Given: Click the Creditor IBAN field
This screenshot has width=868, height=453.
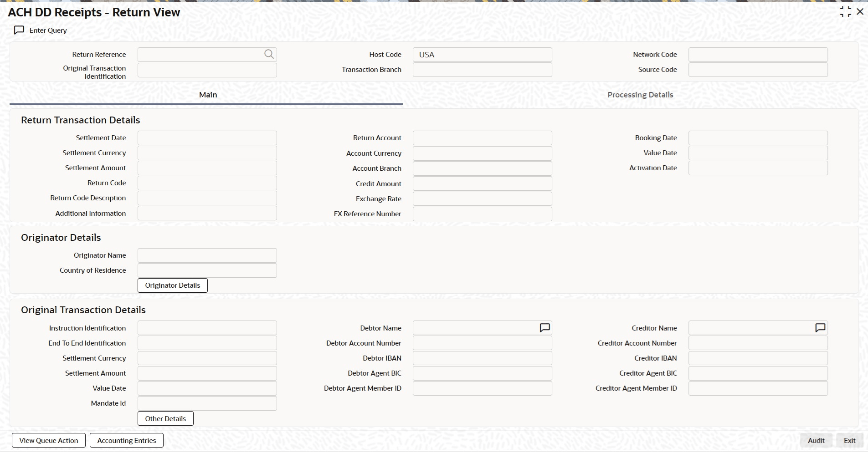Looking at the screenshot, I should 758,358.
